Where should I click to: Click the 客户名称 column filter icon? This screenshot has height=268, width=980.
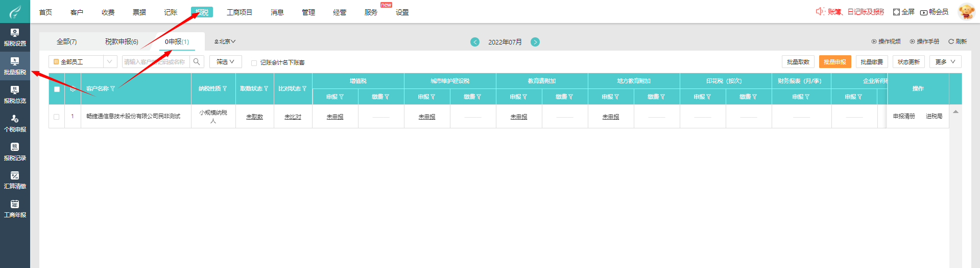point(113,89)
